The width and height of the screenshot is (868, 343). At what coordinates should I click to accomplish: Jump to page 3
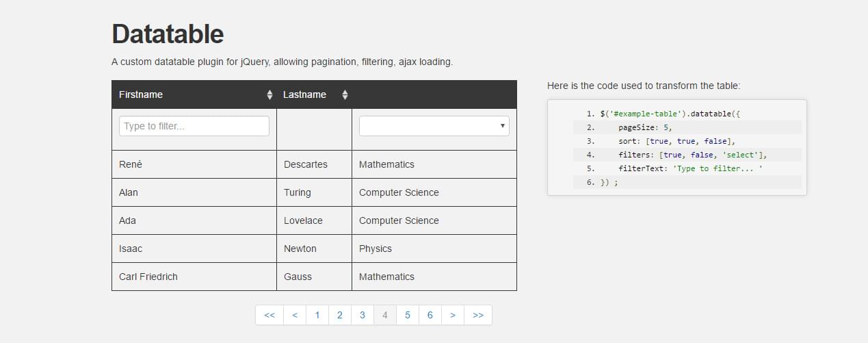point(363,315)
